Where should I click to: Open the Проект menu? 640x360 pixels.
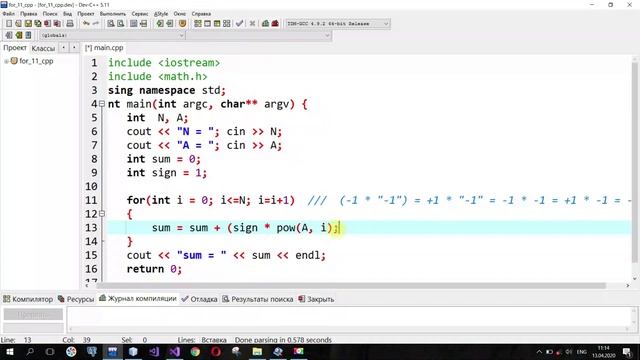tap(86, 14)
